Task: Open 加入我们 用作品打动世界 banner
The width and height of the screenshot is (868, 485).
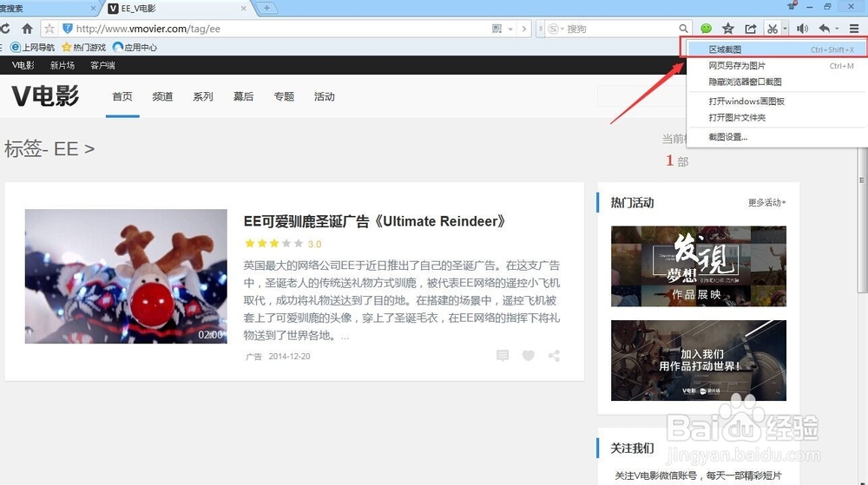Action: 699,360
